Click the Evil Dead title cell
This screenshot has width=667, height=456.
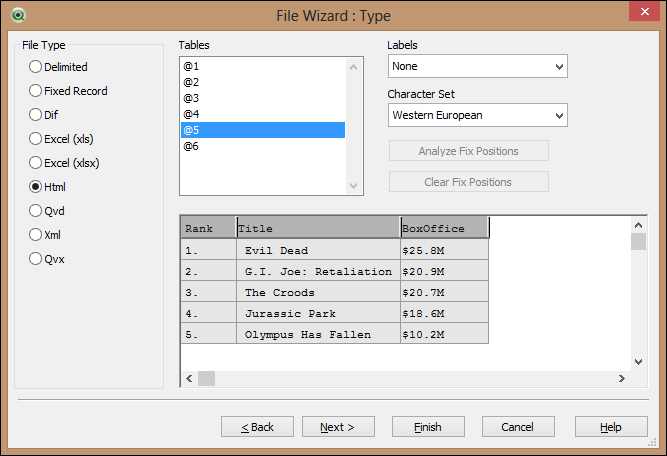coord(319,251)
